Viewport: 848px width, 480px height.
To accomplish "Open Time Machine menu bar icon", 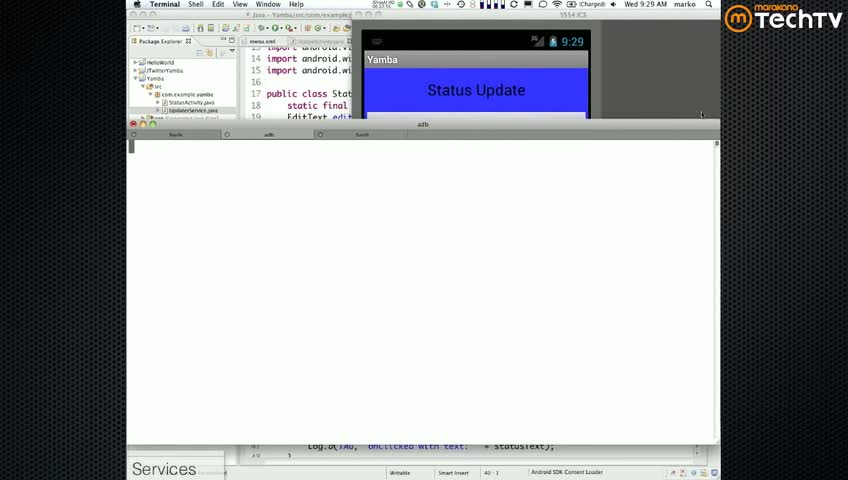I will click(x=461, y=4).
